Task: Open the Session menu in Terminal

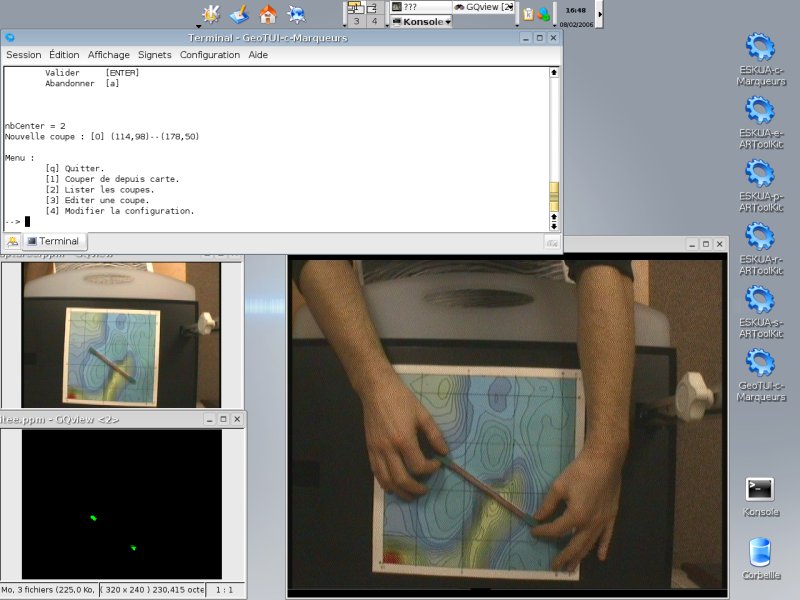Action: pyautogui.click(x=23, y=55)
